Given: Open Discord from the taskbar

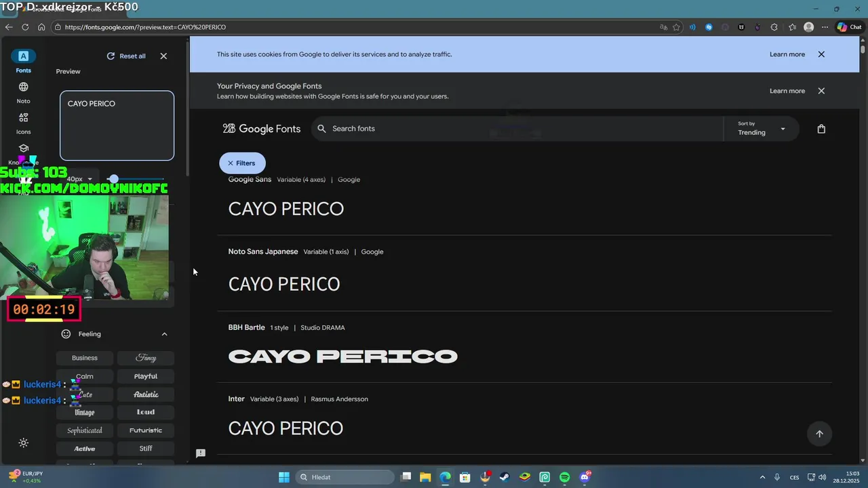Looking at the screenshot, I should (585, 477).
